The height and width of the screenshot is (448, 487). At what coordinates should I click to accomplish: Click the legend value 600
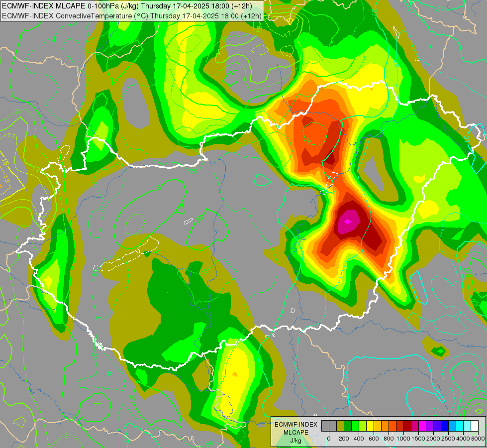(374, 439)
